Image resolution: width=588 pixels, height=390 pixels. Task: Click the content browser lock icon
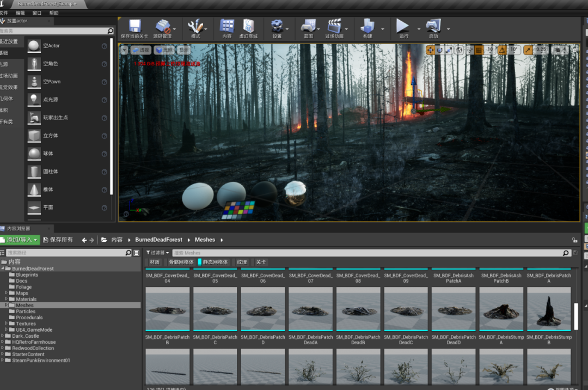[x=574, y=240]
